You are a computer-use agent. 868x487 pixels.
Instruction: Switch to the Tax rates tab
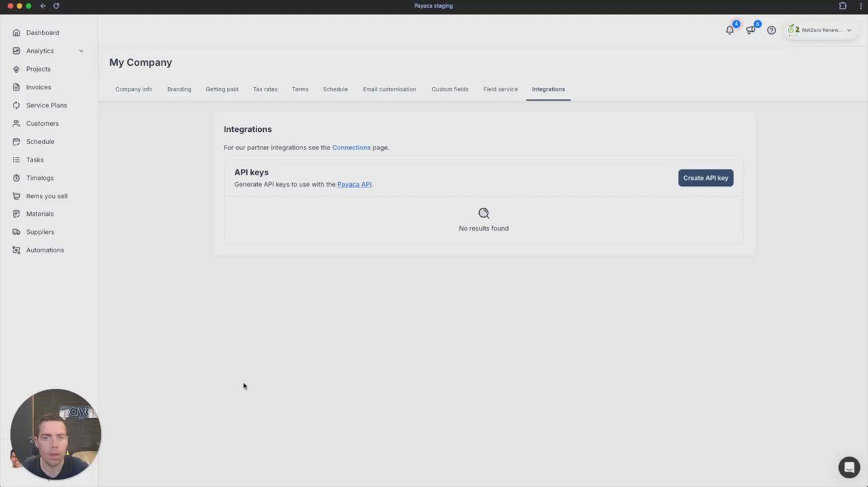coord(265,89)
